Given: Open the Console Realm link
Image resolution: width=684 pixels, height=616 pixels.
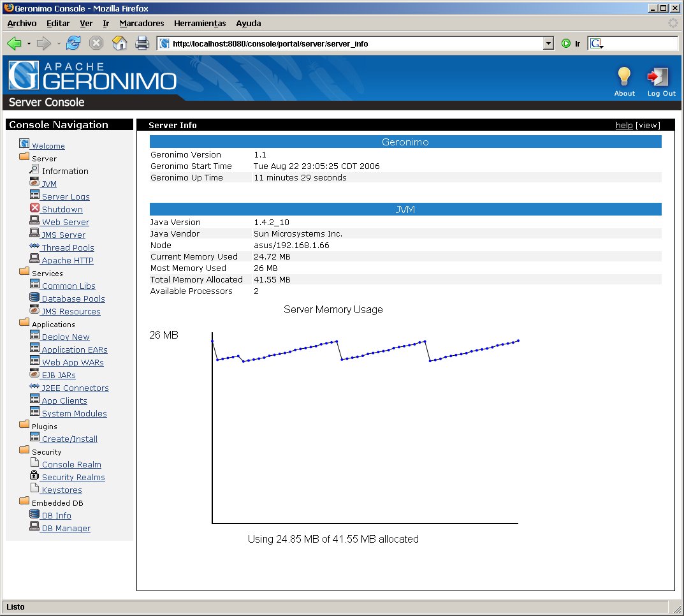Looking at the screenshot, I should tap(71, 465).
